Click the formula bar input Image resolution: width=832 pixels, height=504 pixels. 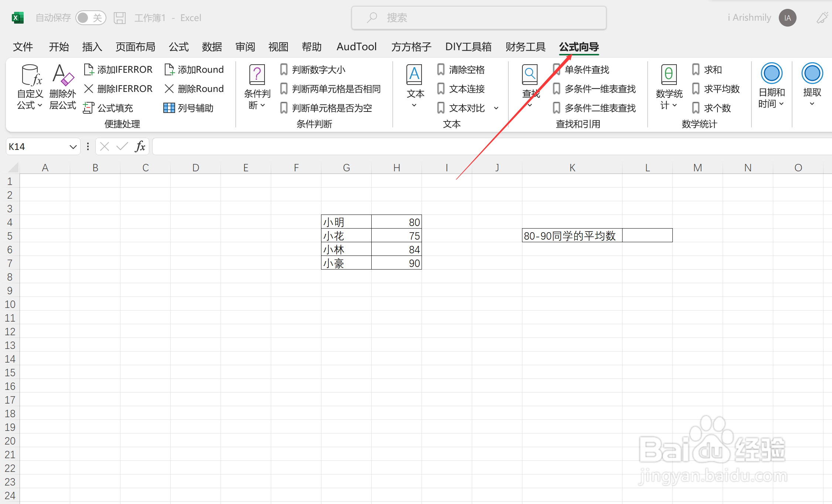point(492,147)
